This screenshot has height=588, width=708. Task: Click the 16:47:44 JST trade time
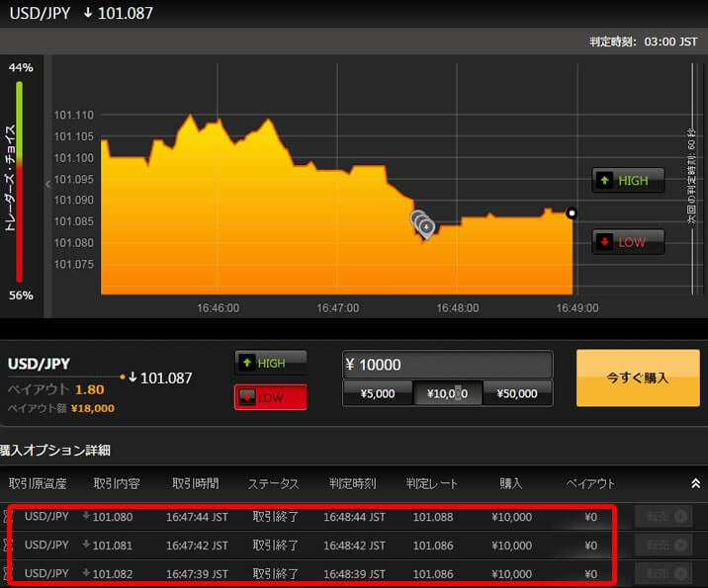(197, 517)
